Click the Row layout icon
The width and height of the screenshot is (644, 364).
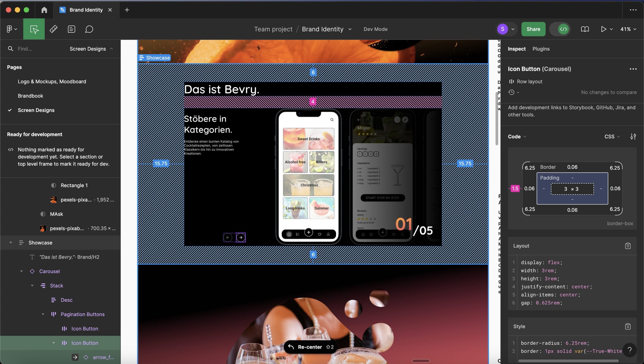tap(511, 81)
